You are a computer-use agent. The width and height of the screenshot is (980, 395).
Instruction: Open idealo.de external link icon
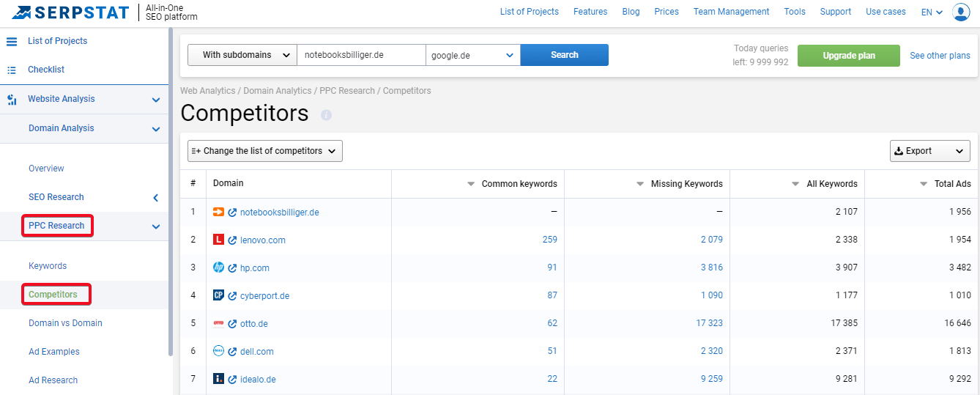click(232, 380)
